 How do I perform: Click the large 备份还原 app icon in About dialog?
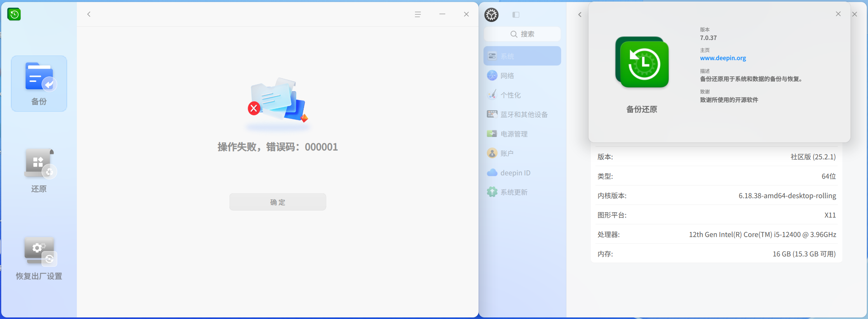(642, 62)
